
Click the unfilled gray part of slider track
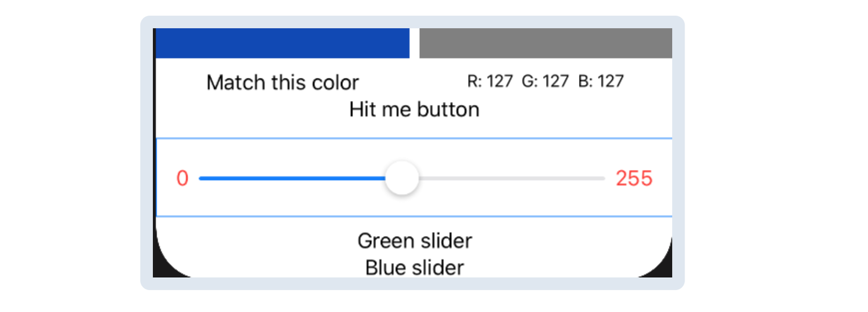(510, 178)
